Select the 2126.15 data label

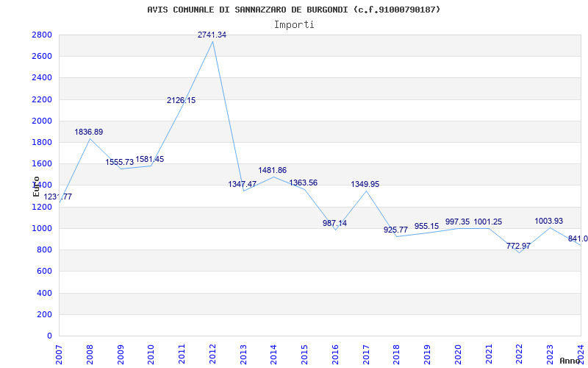click(181, 100)
